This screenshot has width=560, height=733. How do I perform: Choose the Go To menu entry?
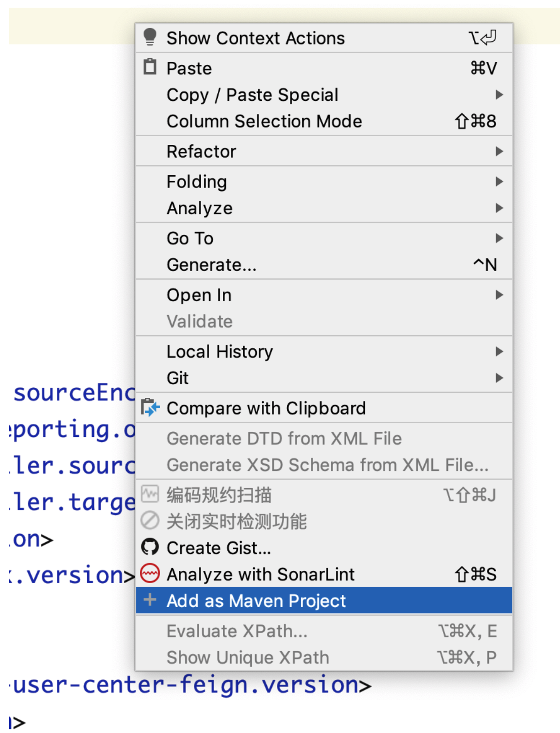point(190,238)
